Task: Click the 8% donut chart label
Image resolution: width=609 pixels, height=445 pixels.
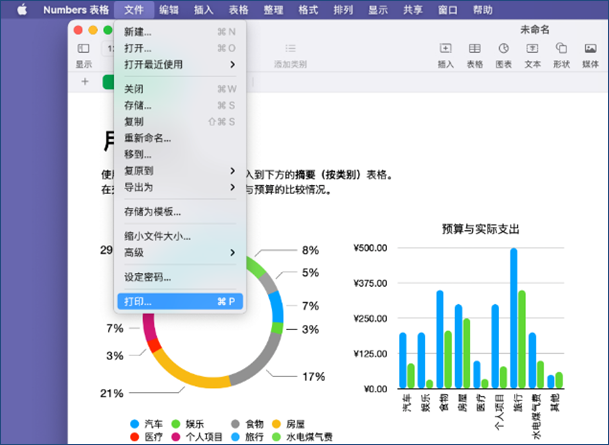Action: 310,250
